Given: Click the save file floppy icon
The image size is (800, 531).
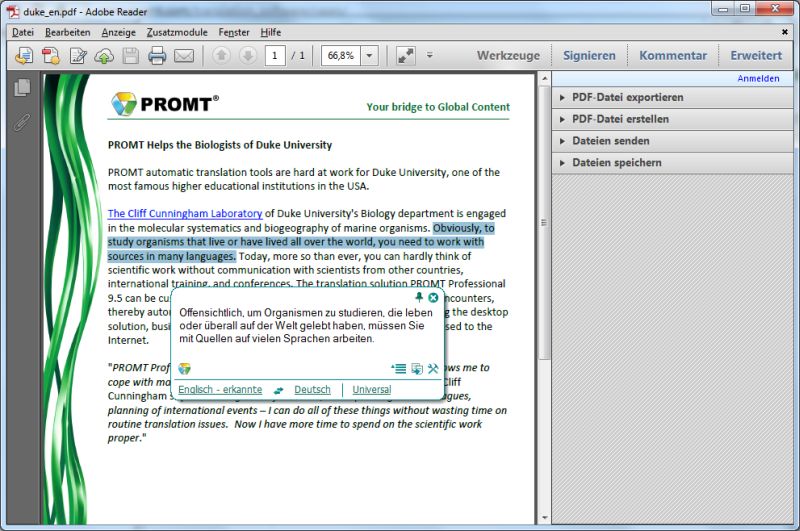Looking at the screenshot, I should click(131, 56).
